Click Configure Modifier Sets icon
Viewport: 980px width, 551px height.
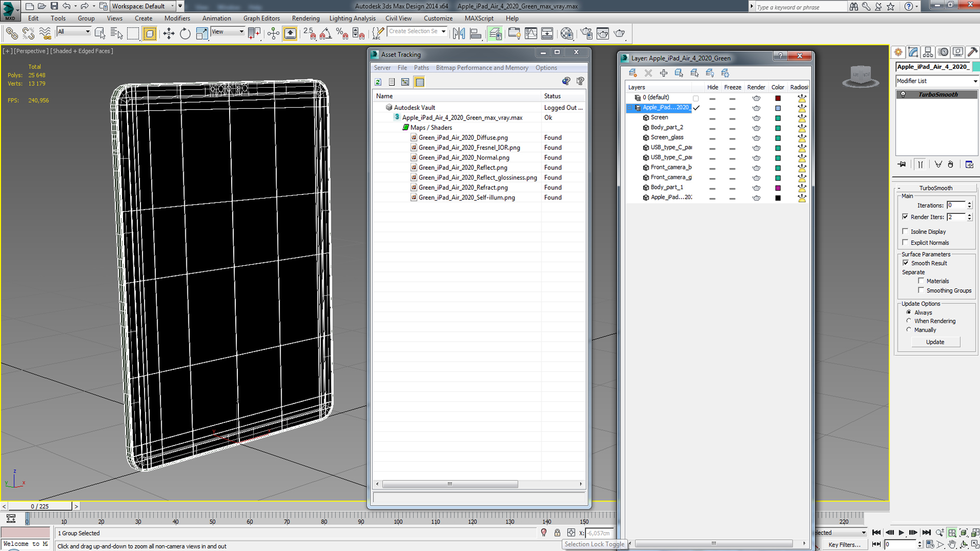click(969, 164)
